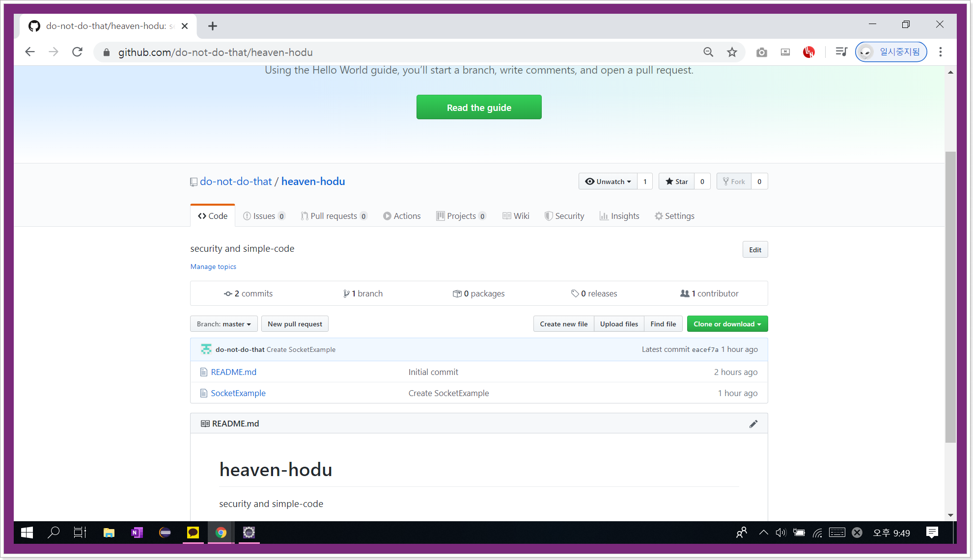Click the do-not-do-that avatar icon in the commit row
The height and width of the screenshot is (560, 973).
pos(206,349)
